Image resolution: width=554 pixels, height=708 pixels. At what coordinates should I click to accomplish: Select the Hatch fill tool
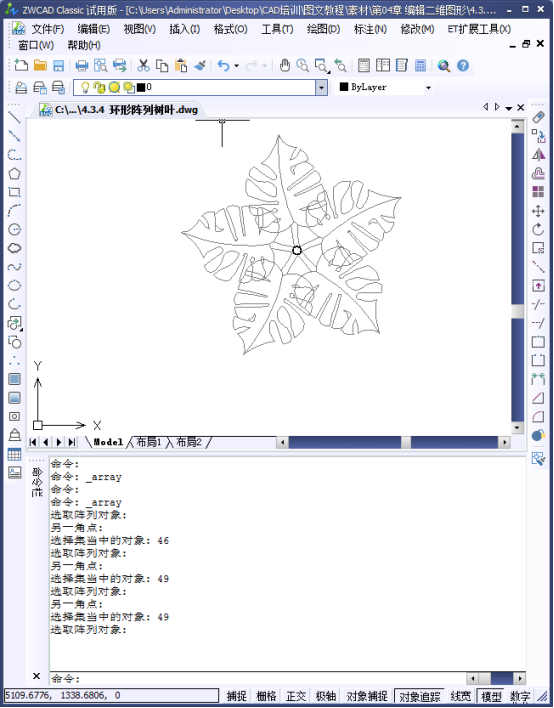(x=14, y=379)
